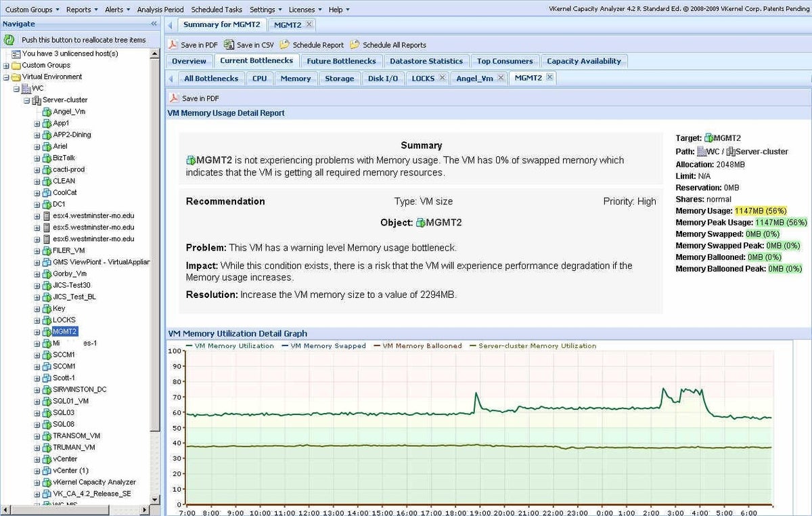Click the SCOM1 VM icon in the tree

tap(47, 366)
